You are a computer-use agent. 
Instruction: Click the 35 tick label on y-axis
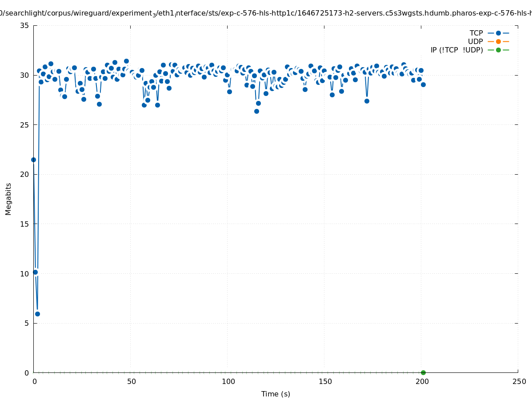[25, 25]
